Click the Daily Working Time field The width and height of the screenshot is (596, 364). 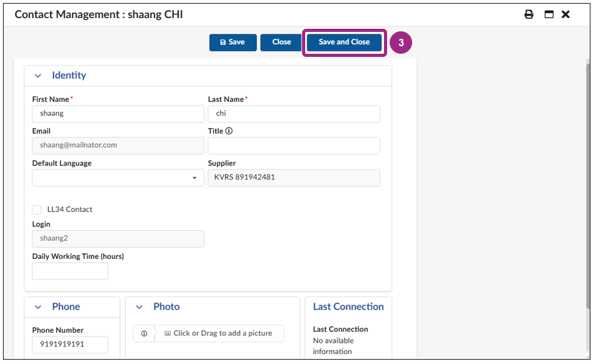[x=69, y=270]
